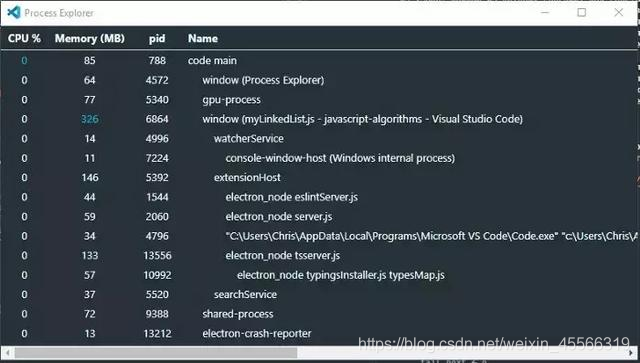Click pid 4572
The width and height of the screenshot is (640, 363).
pyautogui.click(x=157, y=80)
